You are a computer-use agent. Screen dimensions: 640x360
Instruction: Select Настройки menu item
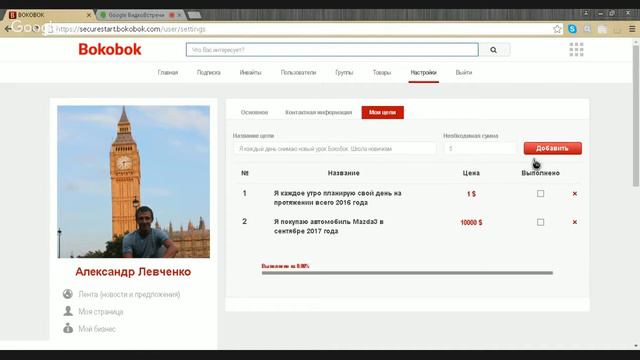point(423,73)
